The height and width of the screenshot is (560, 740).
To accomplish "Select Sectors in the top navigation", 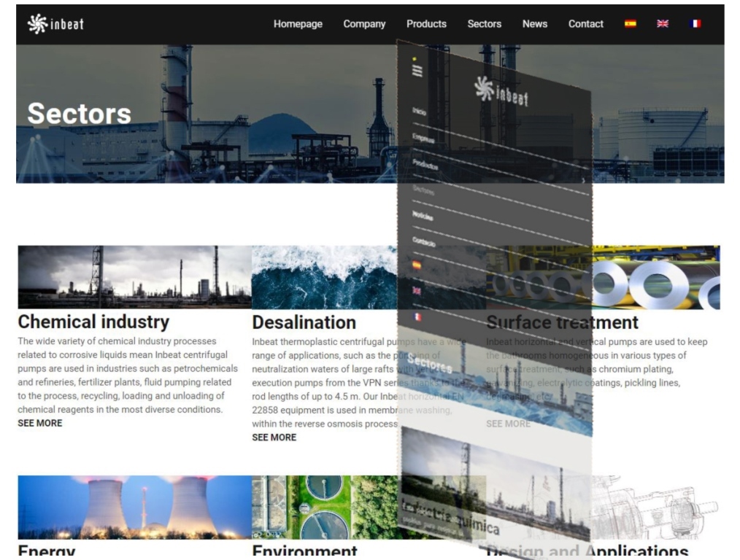I will [484, 24].
